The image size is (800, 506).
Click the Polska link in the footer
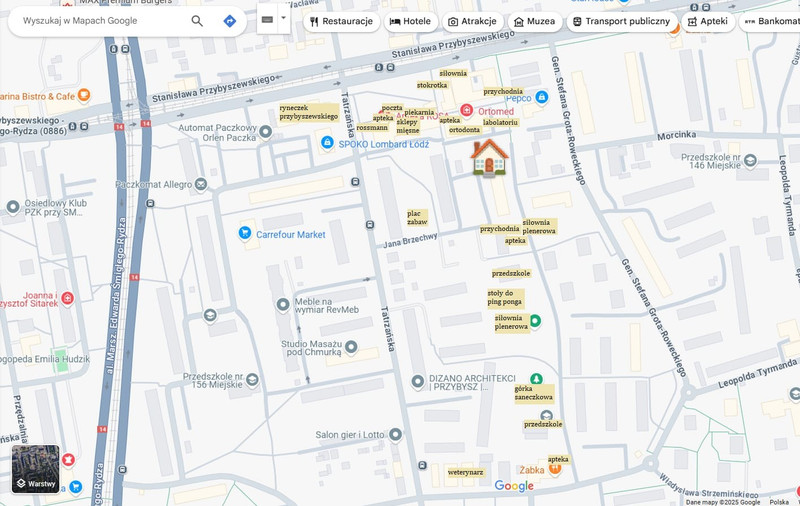(x=779, y=502)
